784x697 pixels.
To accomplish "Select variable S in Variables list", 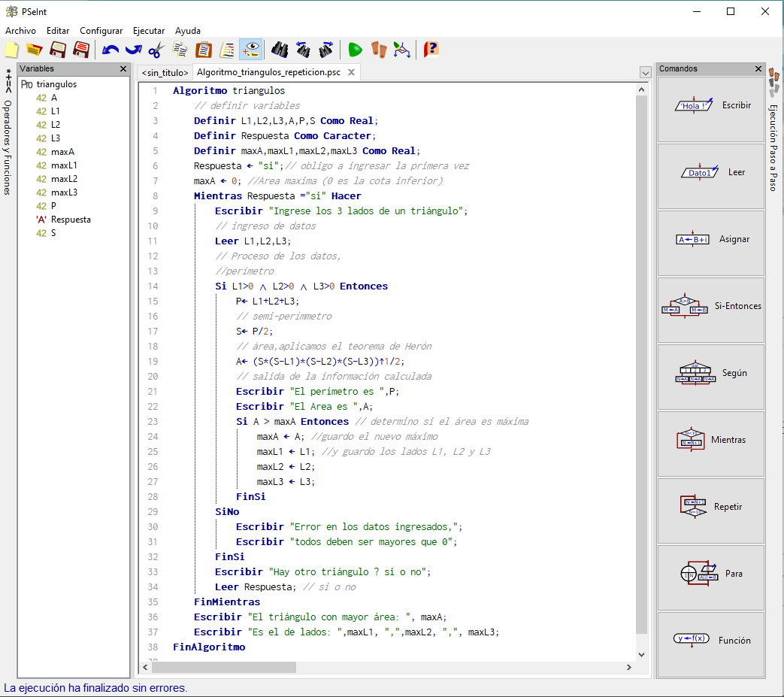I will (53, 233).
